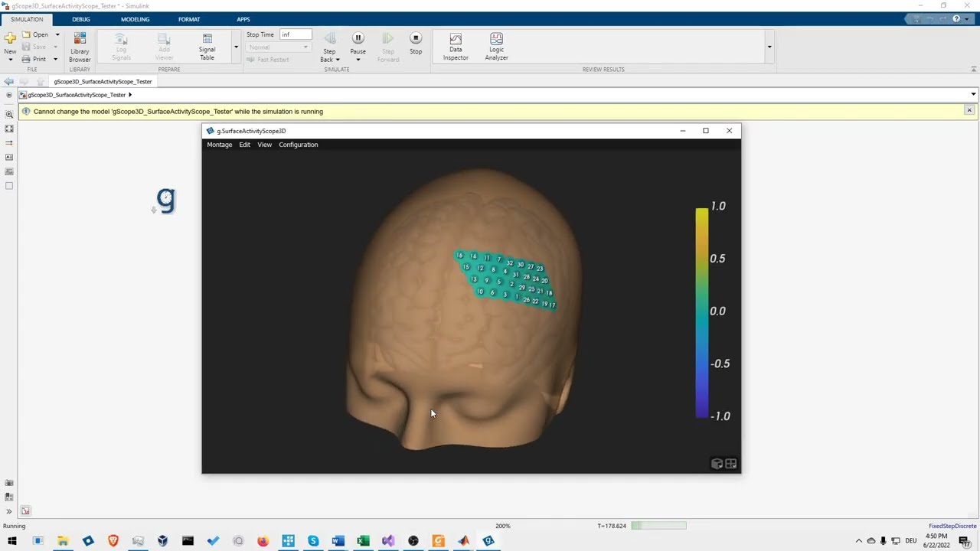The height and width of the screenshot is (551, 980).
Task: Insert an image using the image icon
Action: click(9, 171)
